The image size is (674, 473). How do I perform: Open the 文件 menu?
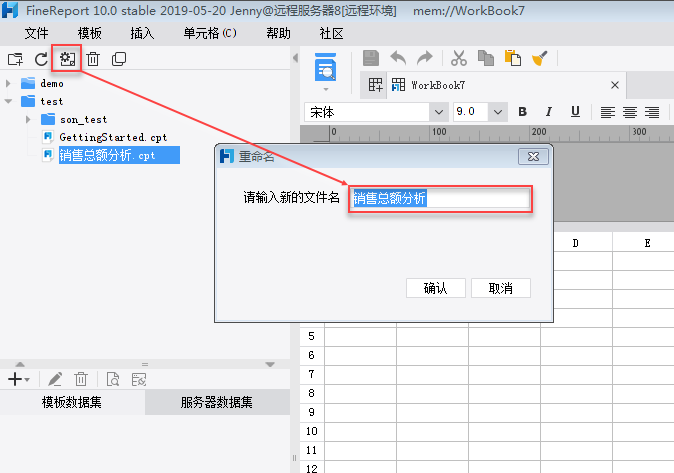click(37, 34)
